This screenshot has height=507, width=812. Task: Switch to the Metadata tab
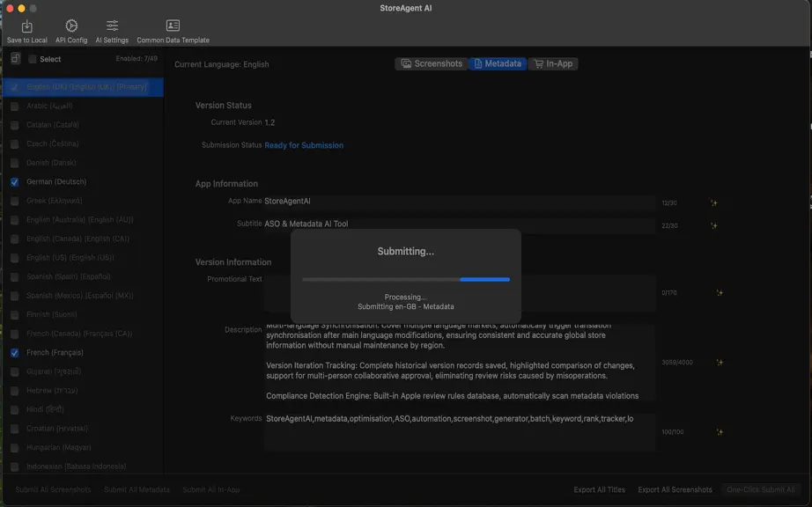click(x=498, y=63)
